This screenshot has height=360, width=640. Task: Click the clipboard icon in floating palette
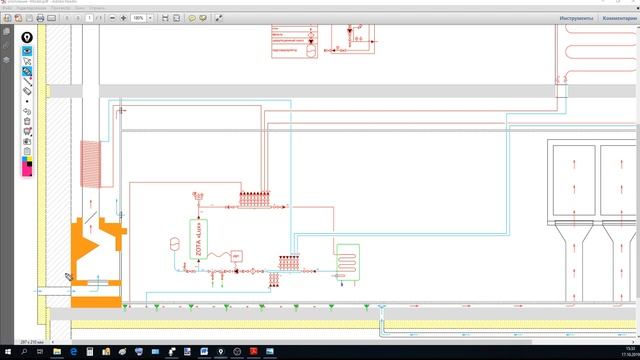(x=27, y=151)
